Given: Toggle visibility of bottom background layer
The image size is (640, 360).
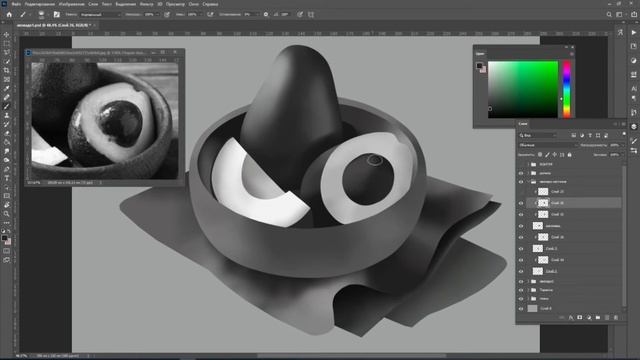Looking at the screenshot, I should pyautogui.click(x=521, y=309).
